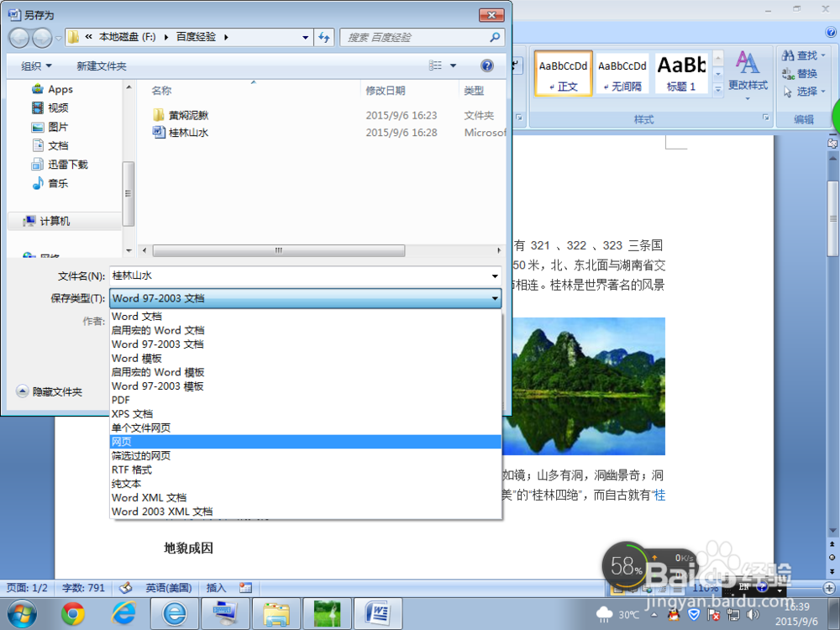This screenshot has width=840, height=630.
Task: Open the 组织 menu
Action: (x=36, y=66)
